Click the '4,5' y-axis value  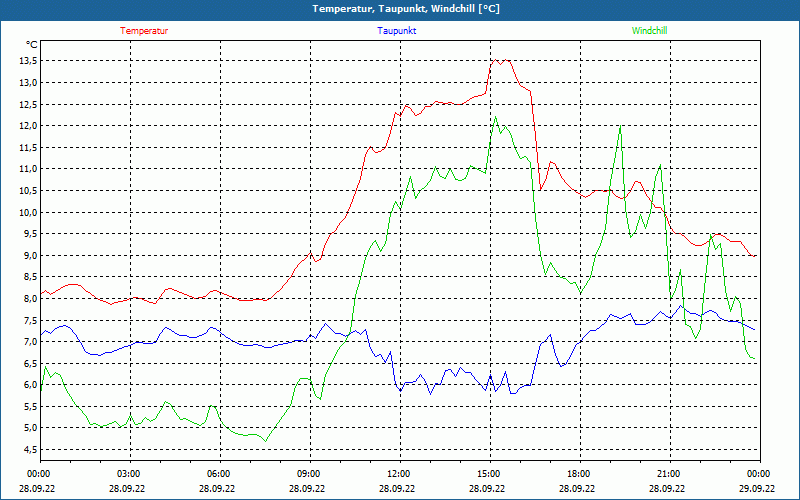coord(31,450)
